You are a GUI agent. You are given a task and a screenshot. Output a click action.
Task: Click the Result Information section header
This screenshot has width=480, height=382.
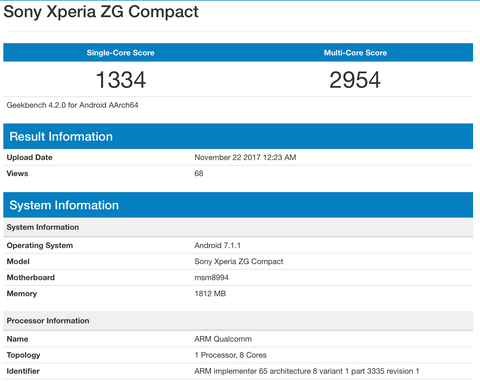pyautogui.click(x=238, y=136)
